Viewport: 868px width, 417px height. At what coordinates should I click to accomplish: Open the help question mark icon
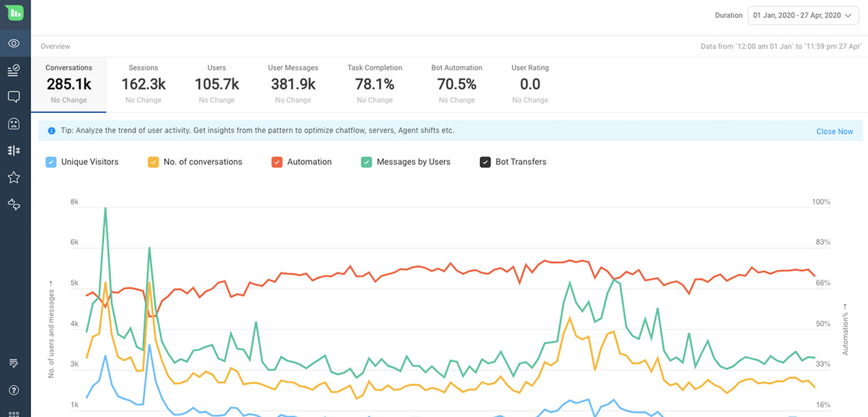pyautogui.click(x=14, y=390)
